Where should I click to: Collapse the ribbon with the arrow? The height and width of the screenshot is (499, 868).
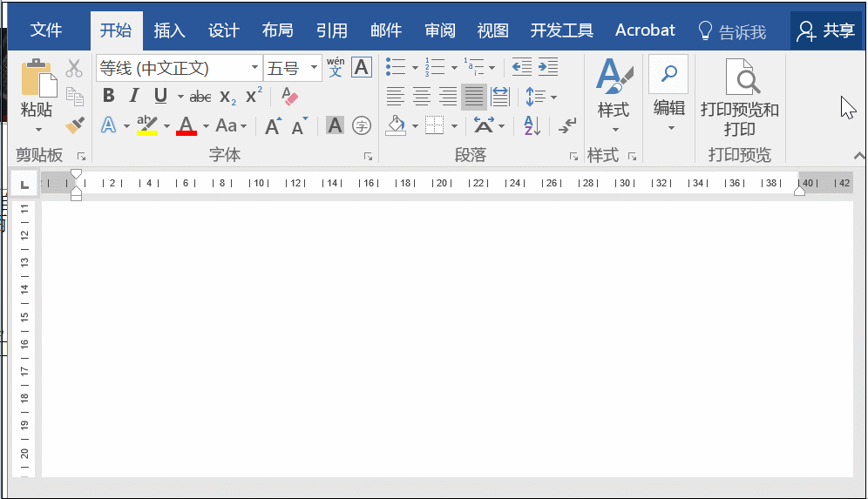859,156
